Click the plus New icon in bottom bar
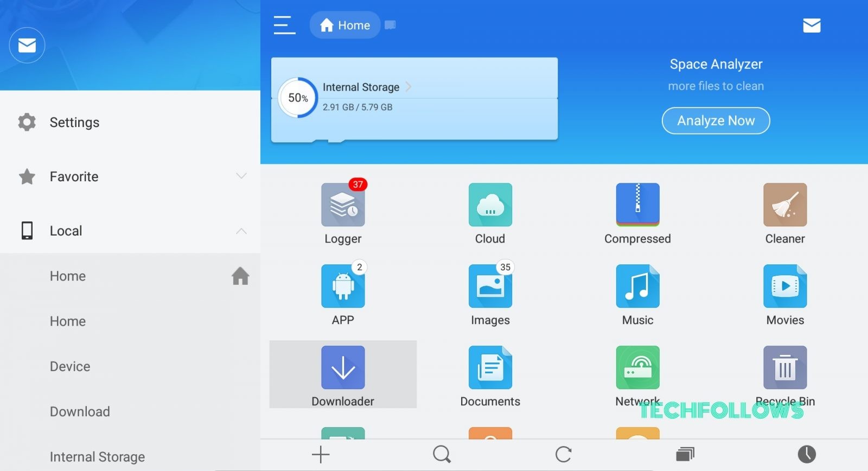The height and width of the screenshot is (471, 868). (321, 454)
